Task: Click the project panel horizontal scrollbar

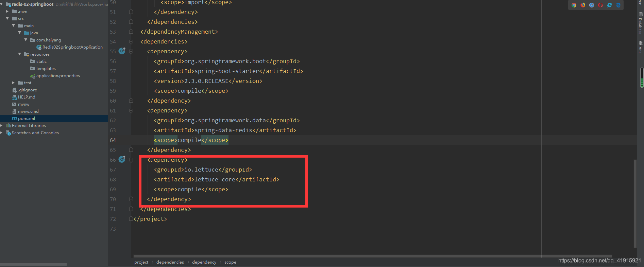Action: (33, 264)
